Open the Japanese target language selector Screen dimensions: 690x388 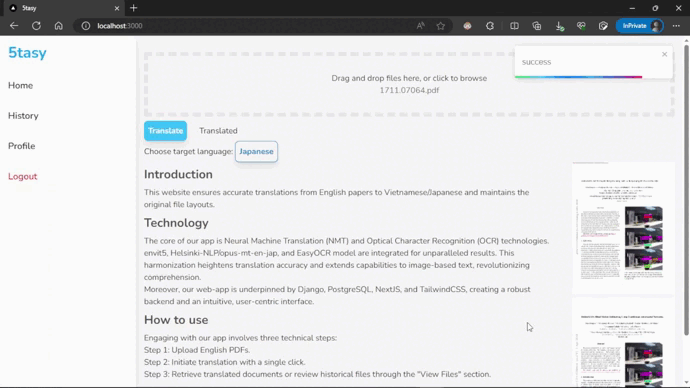pyautogui.click(x=256, y=151)
